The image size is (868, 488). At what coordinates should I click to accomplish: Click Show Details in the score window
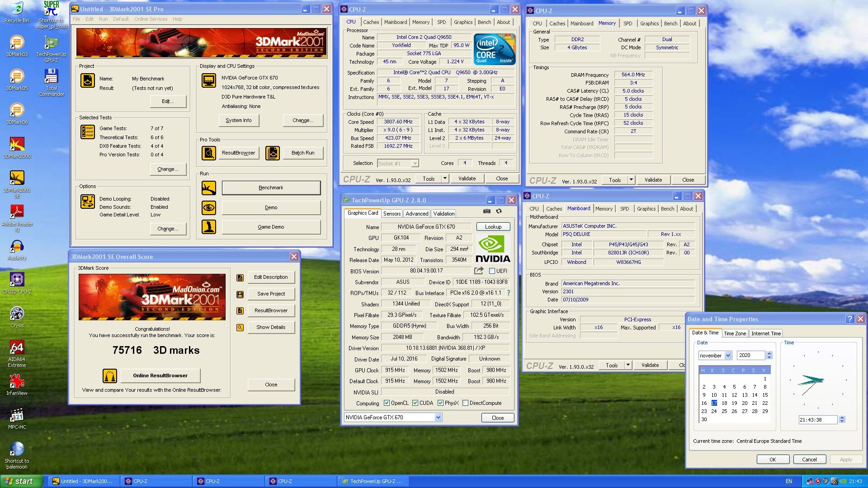pyautogui.click(x=271, y=327)
